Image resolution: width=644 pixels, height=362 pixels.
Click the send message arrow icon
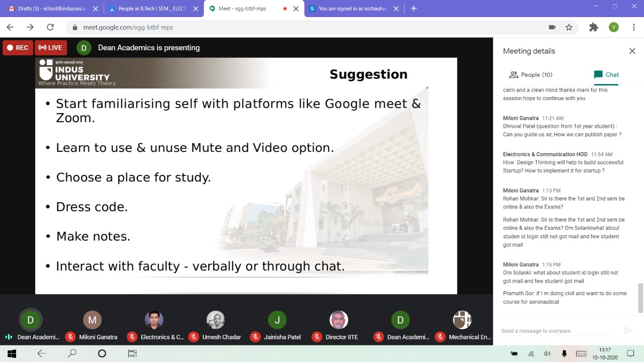coord(628,330)
